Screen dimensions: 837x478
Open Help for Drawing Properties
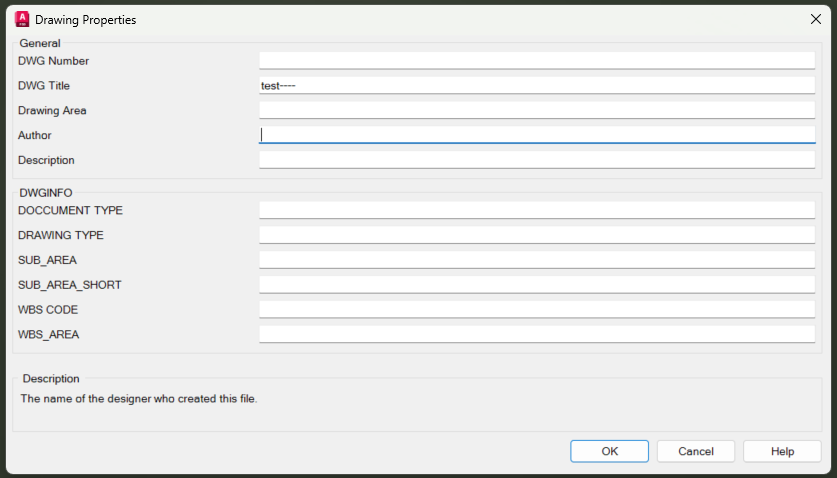click(783, 451)
